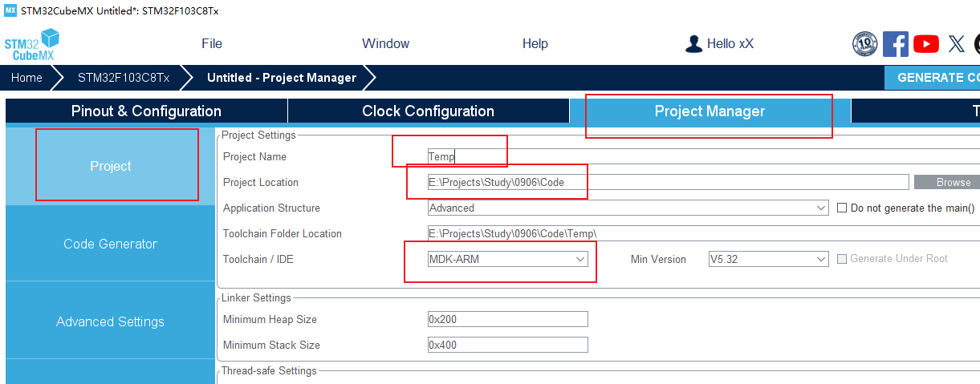
Task: Open the Facebook icon link
Action: pos(895,43)
